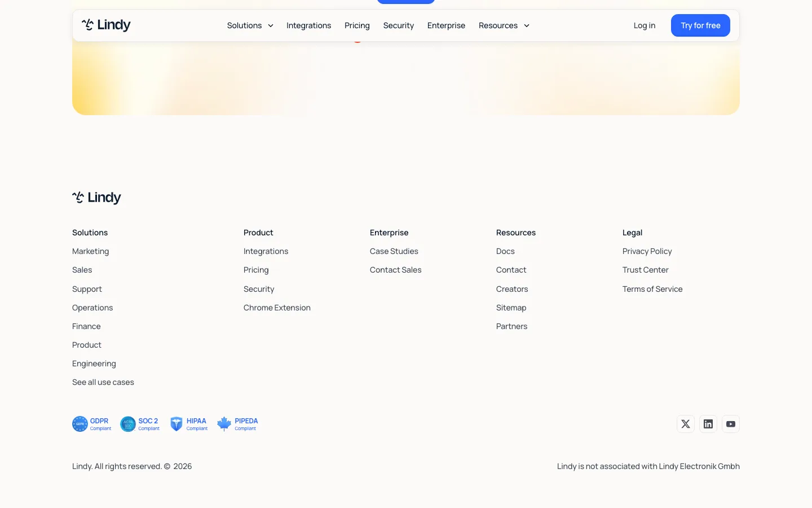Open Pricing in the top navigation
This screenshot has width=812, height=508.
point(357,25)
